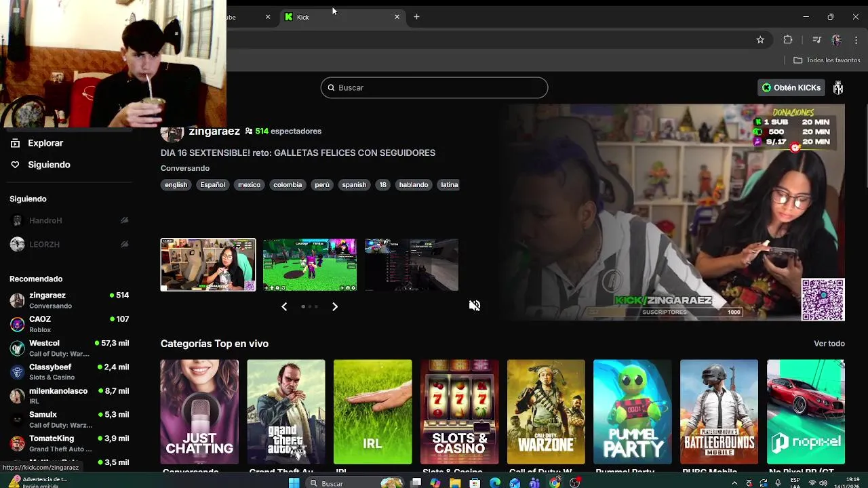Image resolution: width=868 pixels, height=488 pixels.
Task: Open the Kick user avatar menu
Action: point(838,87)
